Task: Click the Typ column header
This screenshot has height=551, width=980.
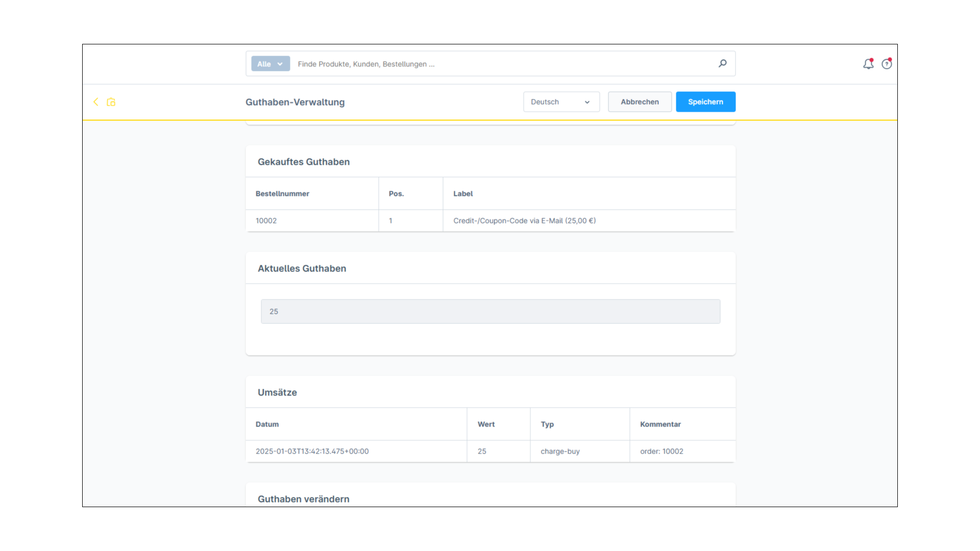Action: (x=580, y=424)
